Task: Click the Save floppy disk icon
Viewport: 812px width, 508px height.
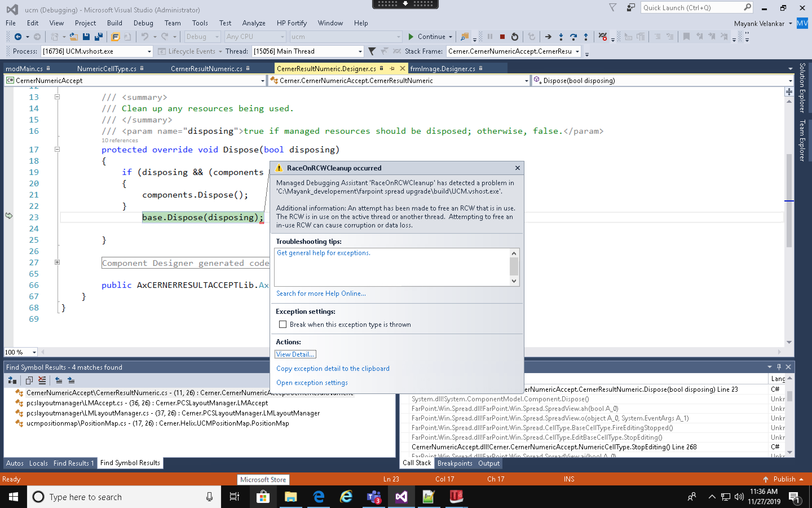Action: click(86, 37)
